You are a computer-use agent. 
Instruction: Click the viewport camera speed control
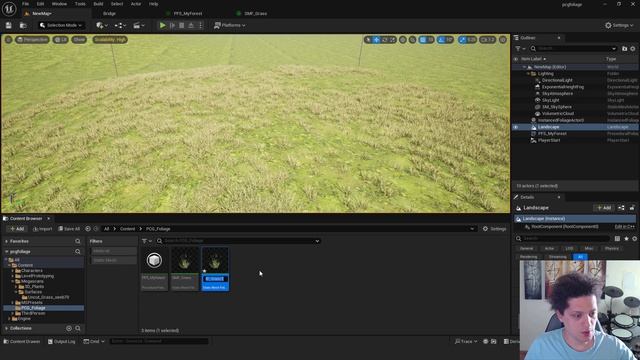487,40
